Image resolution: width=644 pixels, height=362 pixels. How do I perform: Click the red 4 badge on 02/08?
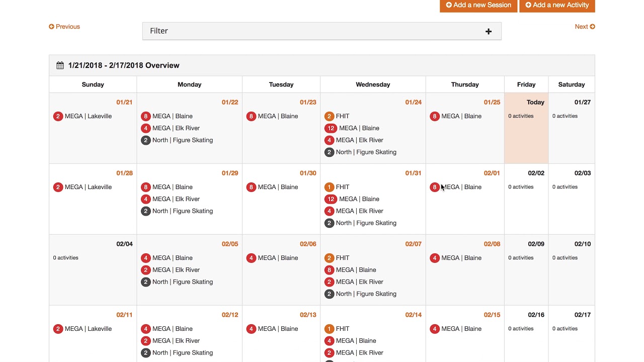(x=435, y=258)
